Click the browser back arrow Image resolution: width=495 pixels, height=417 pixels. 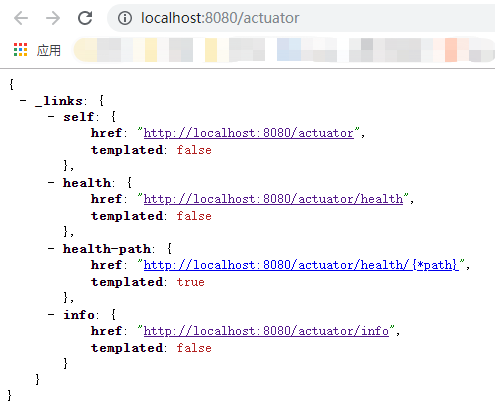pos(21,18)
